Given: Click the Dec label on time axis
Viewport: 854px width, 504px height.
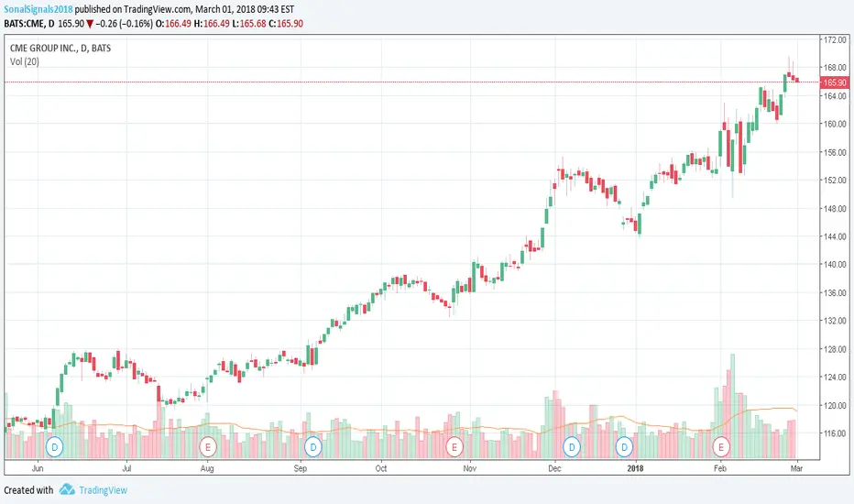Looking at the screenshot, I should (x=554, y=468).
